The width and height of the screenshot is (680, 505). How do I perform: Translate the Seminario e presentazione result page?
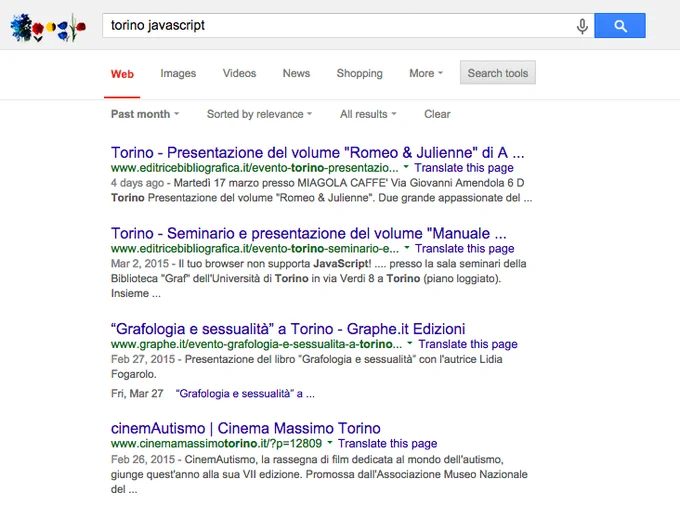[x=464, y=249]
